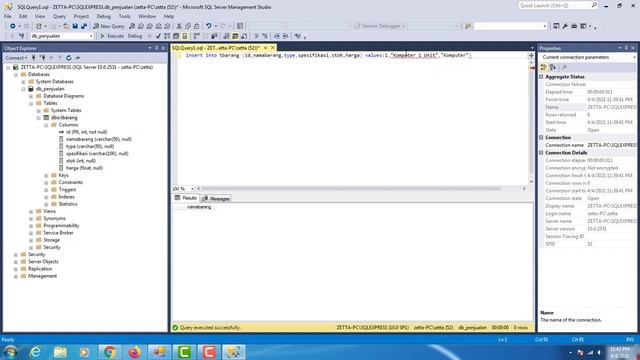This screenshot has height=360, width=640.
Task: Open the Window menu
Action: pyautogui.click(x=147, y=16)
